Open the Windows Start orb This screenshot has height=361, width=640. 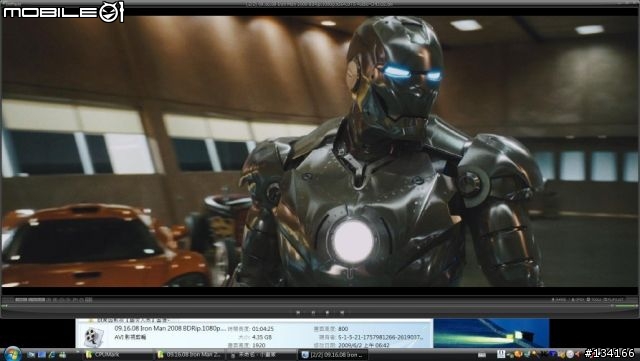coord(13,354)
